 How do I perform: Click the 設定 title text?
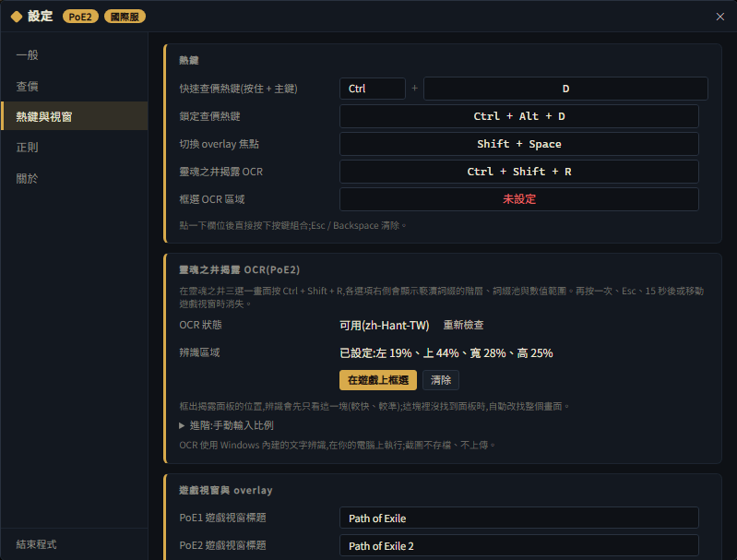click(40, 17)
